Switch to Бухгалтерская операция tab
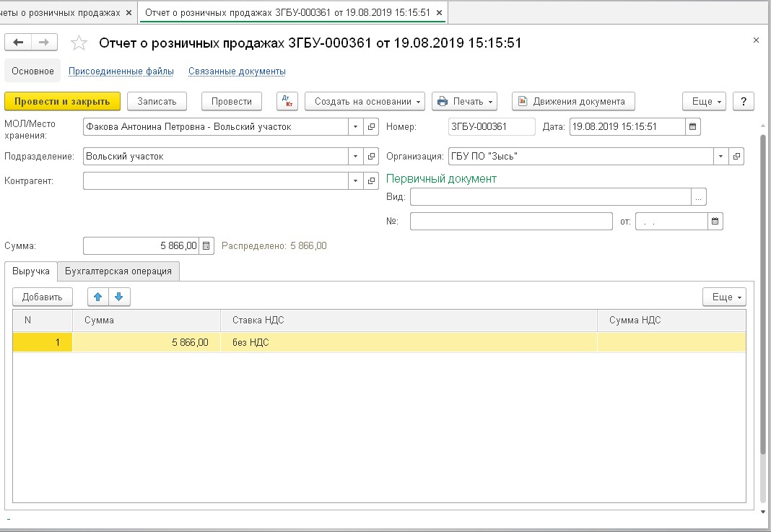The height and width of the screenshot is (532, 771). pyautogui.click(x=118, y=271)
